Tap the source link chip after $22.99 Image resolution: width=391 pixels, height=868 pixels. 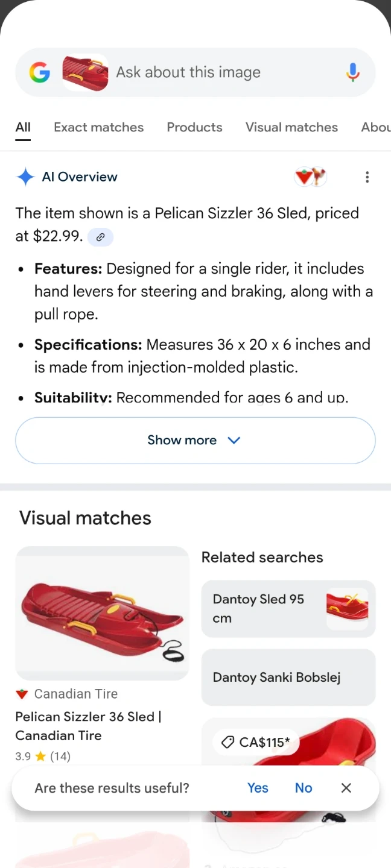(100, 237)
